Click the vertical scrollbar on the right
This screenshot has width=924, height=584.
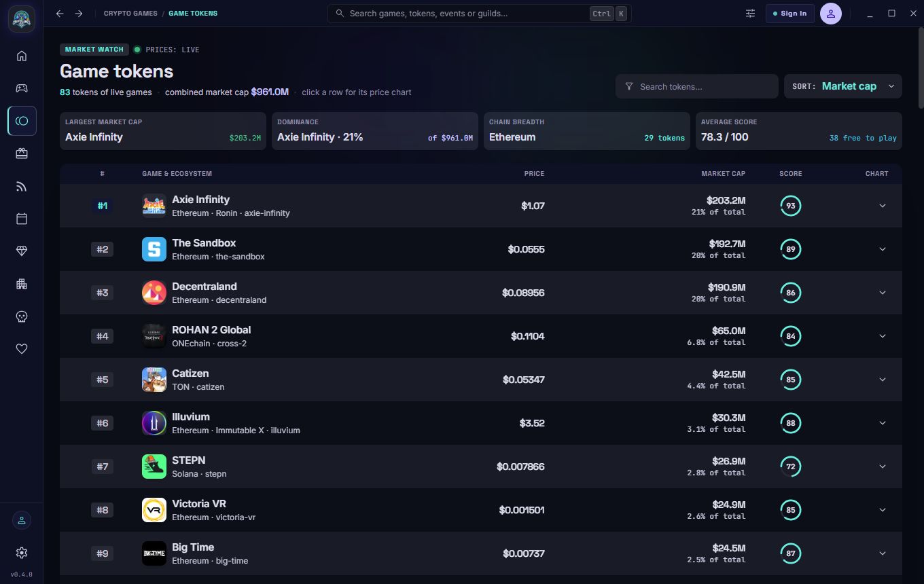[x=921, y=68]
